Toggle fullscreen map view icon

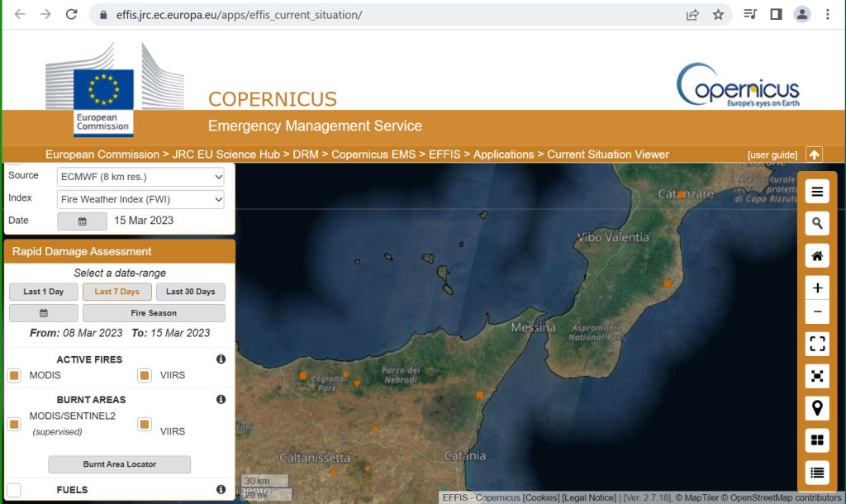click(x=817, y=344)
